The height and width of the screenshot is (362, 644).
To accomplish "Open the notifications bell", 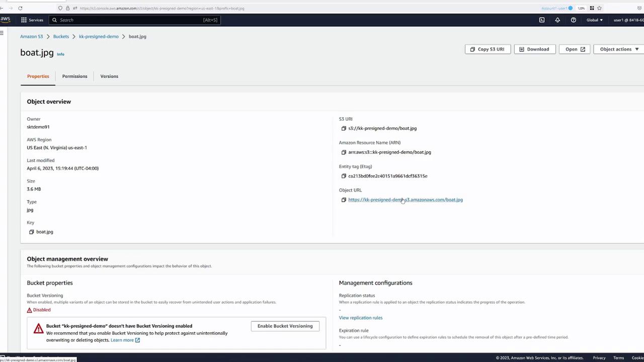I will click(x=557, y=20).
